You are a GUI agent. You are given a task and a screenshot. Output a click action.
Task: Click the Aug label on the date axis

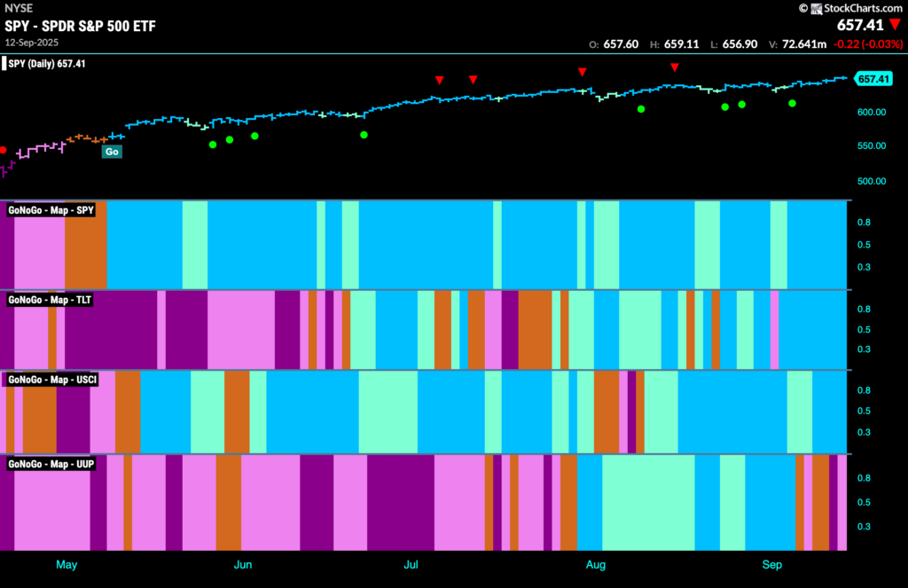click(x=596, y=564)
